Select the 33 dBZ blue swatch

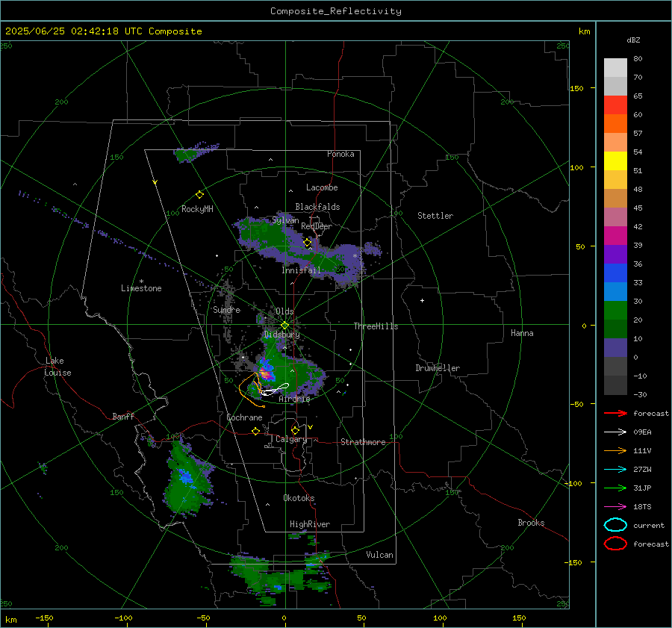pyautogui.click(x=615, y=273)
